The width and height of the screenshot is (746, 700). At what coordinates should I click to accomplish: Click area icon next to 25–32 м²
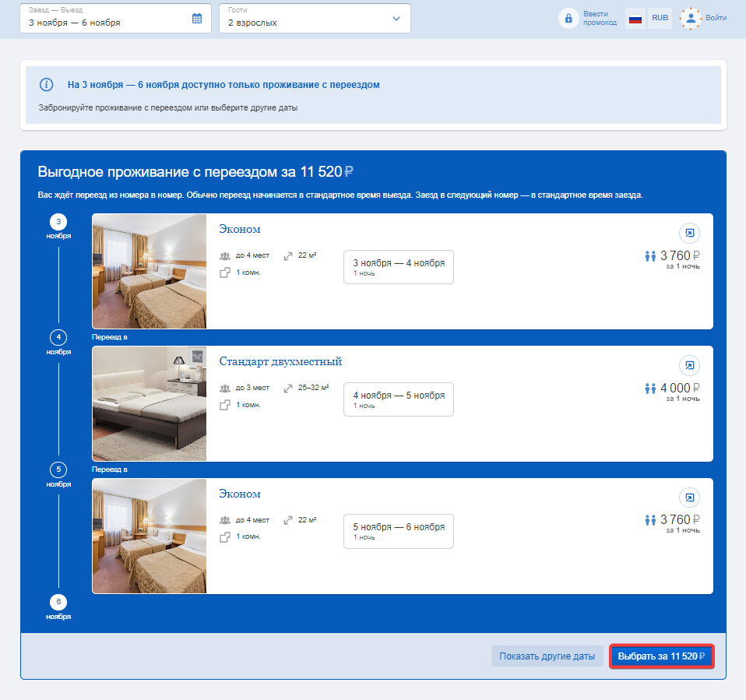288,389
